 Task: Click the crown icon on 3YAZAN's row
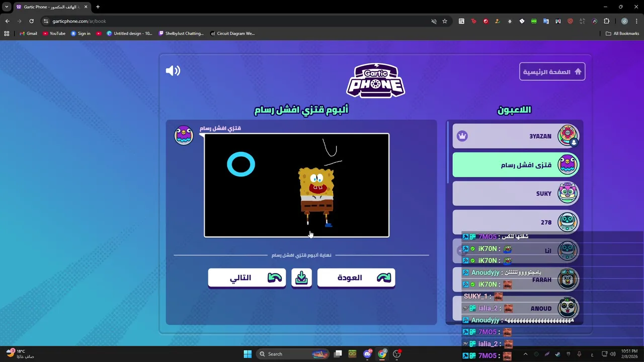(462, 136)
